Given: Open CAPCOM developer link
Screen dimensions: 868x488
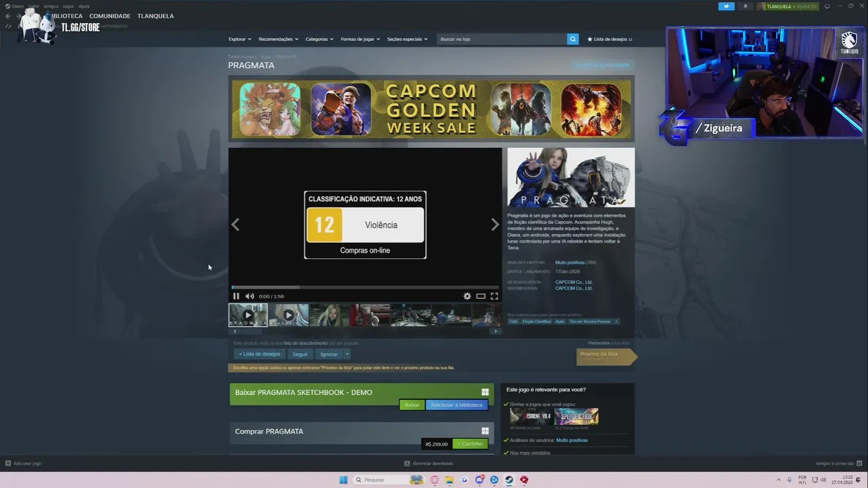Looking at the screenshot, I should (574, 282).
